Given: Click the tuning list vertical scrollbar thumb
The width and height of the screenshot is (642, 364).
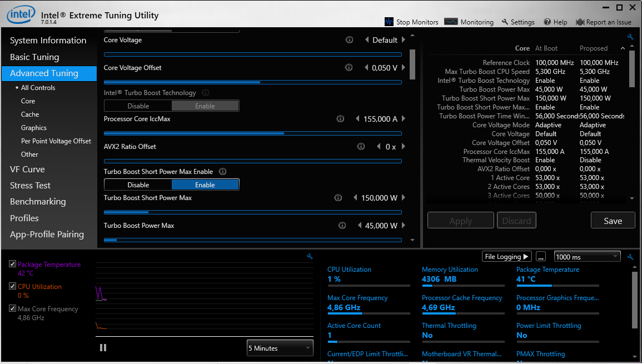Looking at the screenshot, I should coord(412,64).
